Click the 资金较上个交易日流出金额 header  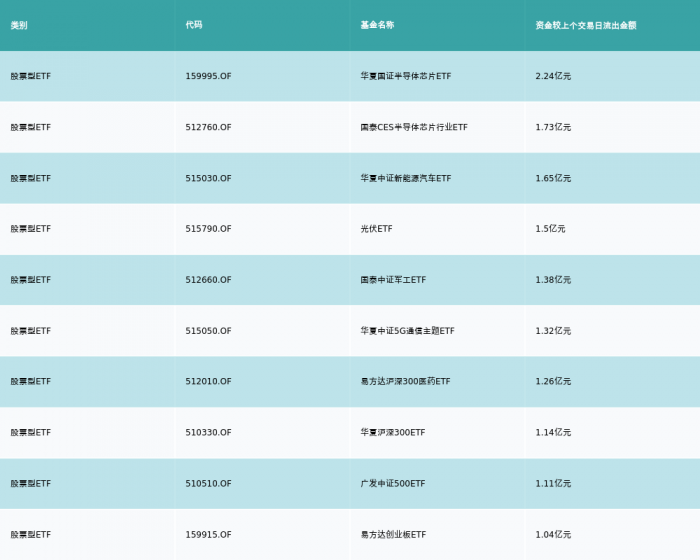[586, 25]
